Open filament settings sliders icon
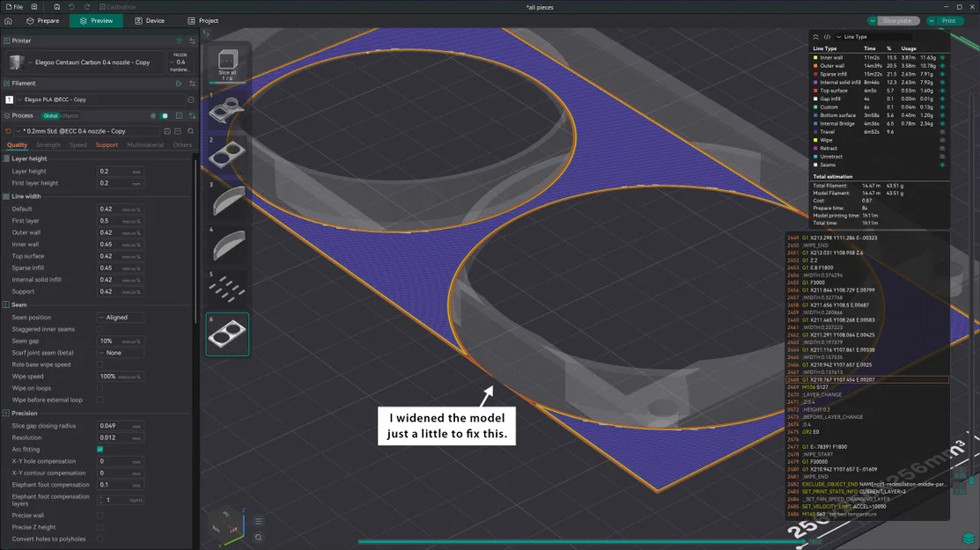 (x=192, y=83)
